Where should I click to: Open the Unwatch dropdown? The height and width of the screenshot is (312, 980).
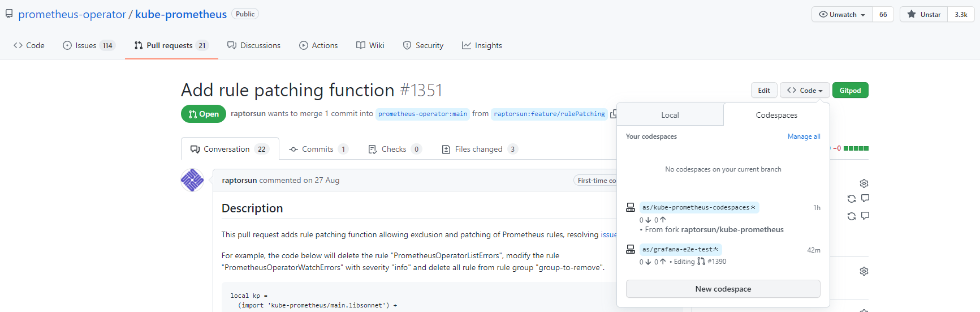(842, 14)
